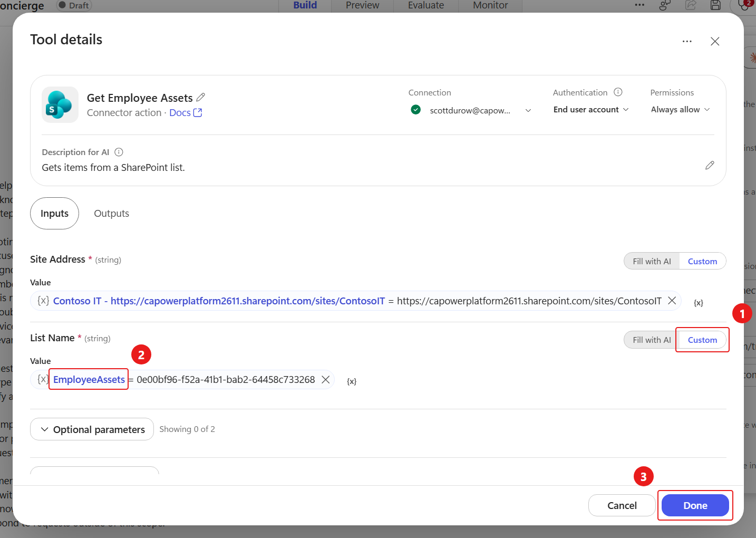This screenshot has height=538, width=756.
Task: Show the Description for AI info icon
Action: click(x=119, y=152)
